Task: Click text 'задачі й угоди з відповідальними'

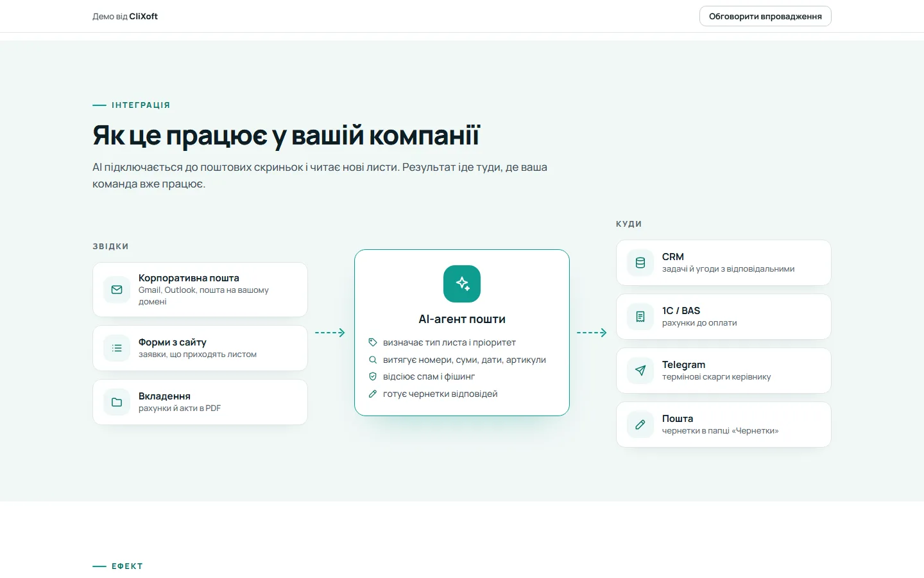Action: click(728, 269)
